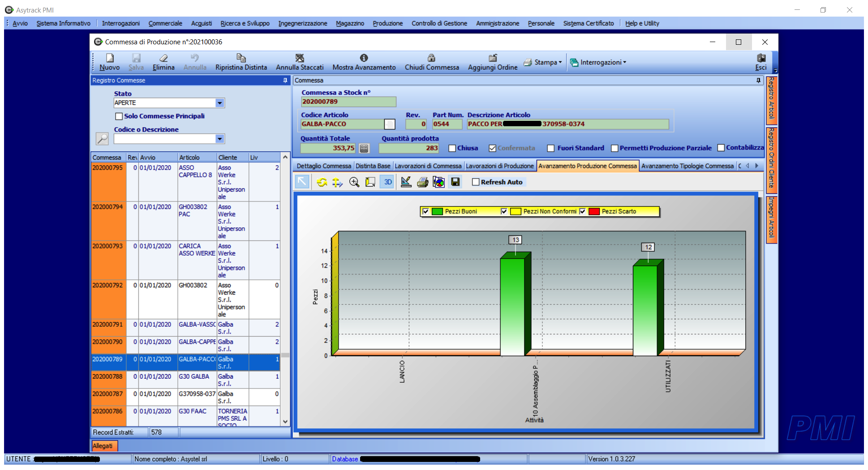
Task: Click Mostra Avanzamento info icon
Action: point(364,58)
